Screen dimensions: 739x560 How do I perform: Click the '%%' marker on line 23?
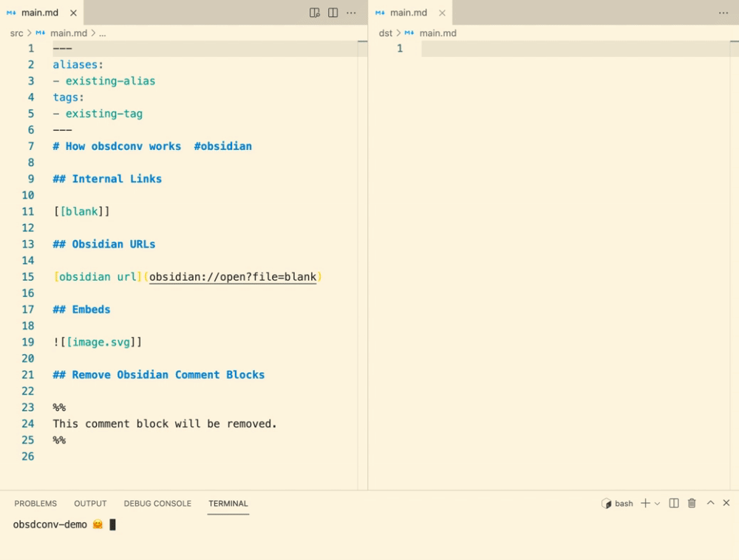[x=59, y=407]
